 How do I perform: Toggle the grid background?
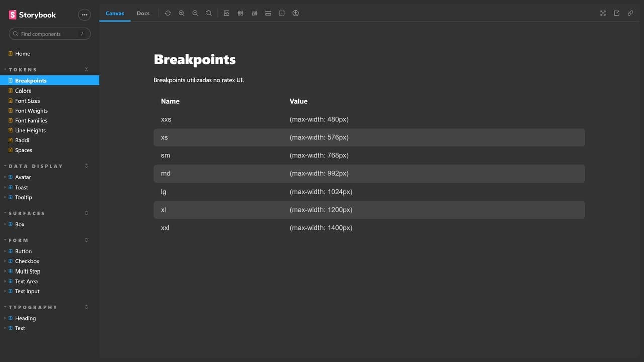(240, 13)
